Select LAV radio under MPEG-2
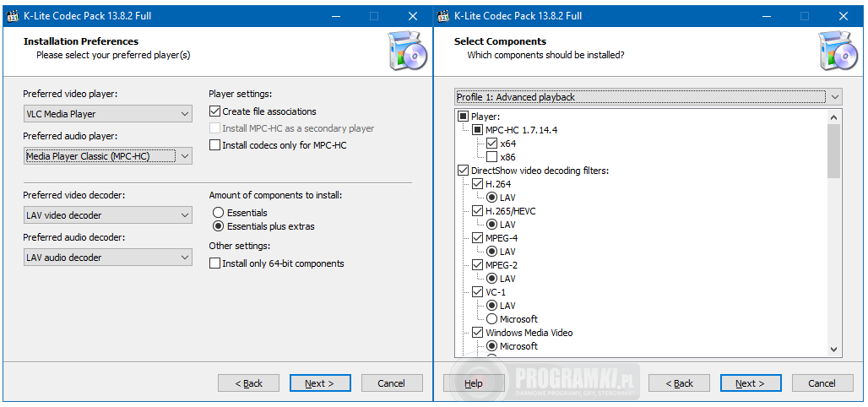The height and width of the screenshot is (407, 868). click(491, 278)
